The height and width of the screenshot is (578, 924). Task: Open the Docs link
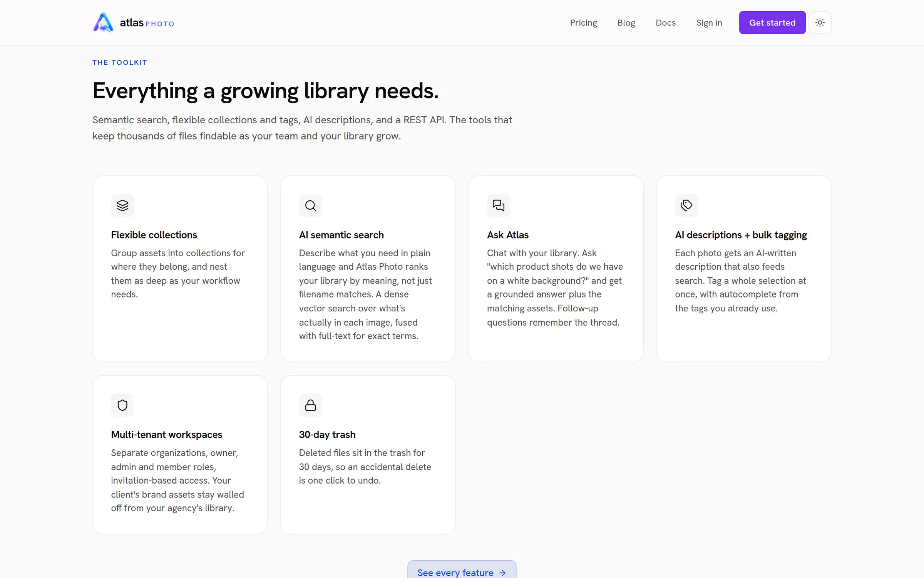click(666, 23)
